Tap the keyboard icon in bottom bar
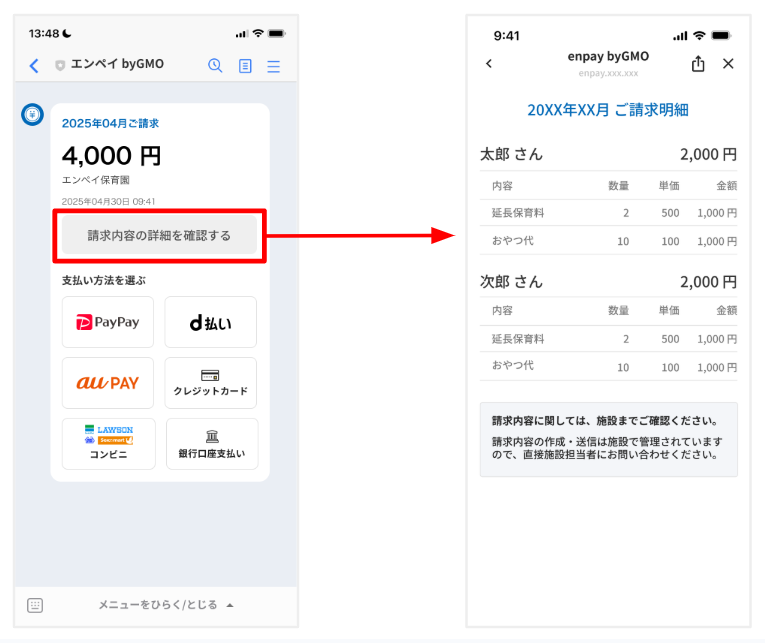Screen dimensions: 765x643 [x=35, y=605]
